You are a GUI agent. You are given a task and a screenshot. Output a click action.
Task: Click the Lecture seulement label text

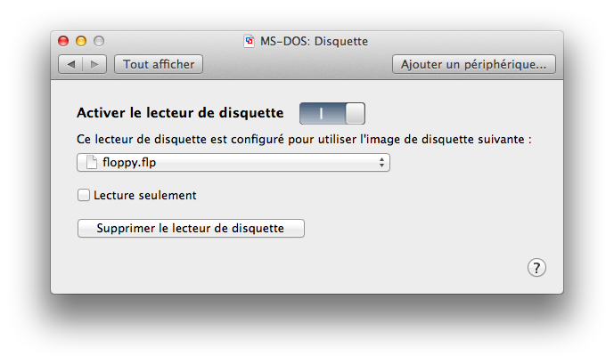click(x=145, y=195)
